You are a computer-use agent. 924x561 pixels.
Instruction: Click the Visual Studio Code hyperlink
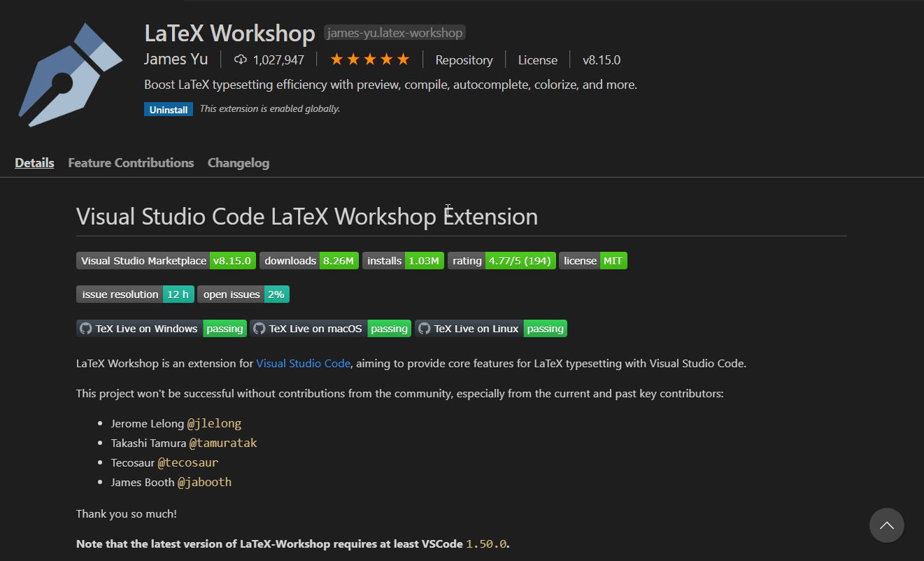click(x=303, y=363)
